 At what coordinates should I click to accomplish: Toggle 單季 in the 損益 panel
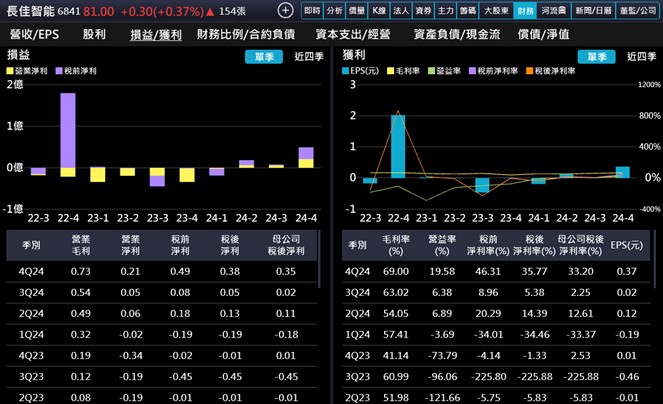coord(263,57)
